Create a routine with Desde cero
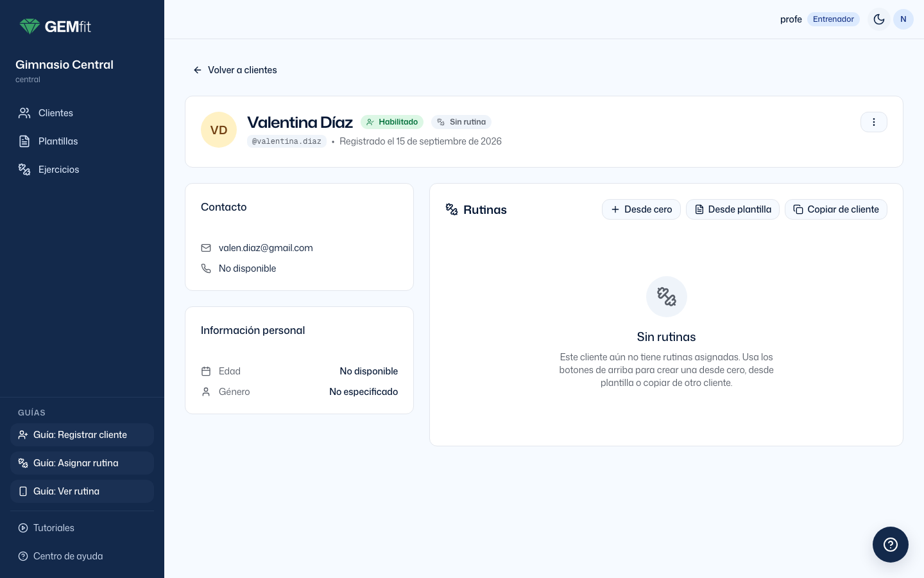 click(641, 209)
